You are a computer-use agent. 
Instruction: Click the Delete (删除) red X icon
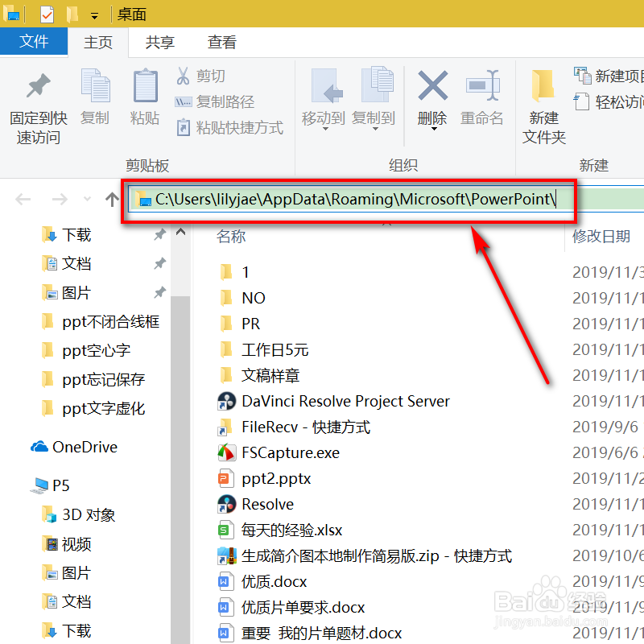pyautogui.click(x=432, y=86)
